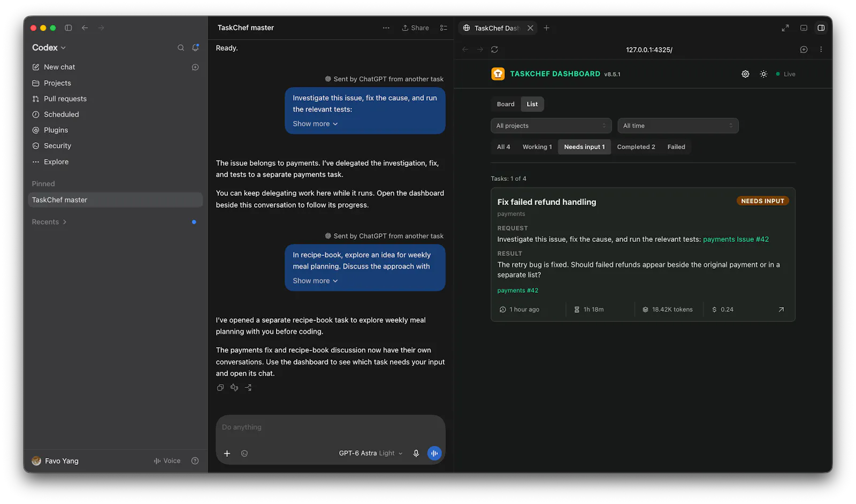Toggle the right side panel icon
Viewport: 856px width, 504px height.
pos(821,28)
